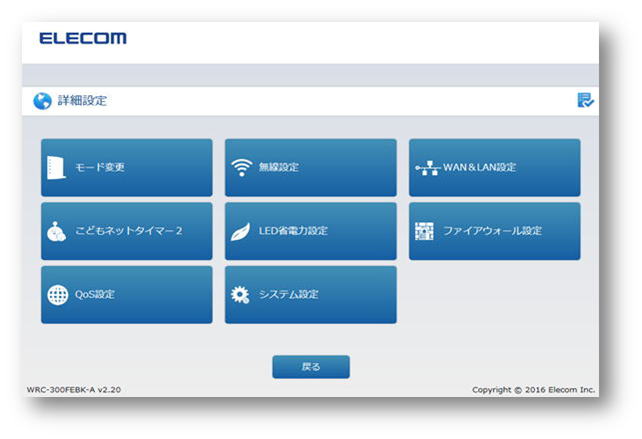Click the 詳細設定 heading text
642x439 pixels.
pos(82,101)
